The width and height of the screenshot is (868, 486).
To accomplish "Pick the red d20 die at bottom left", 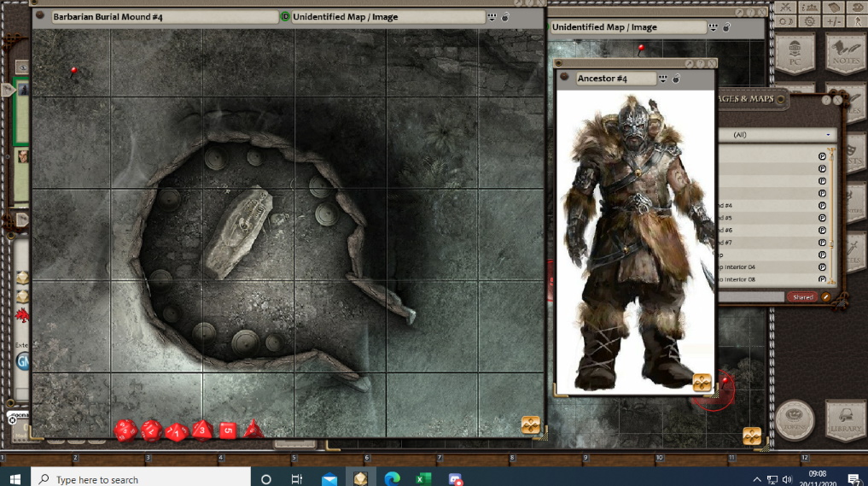I will coord(125,430).
